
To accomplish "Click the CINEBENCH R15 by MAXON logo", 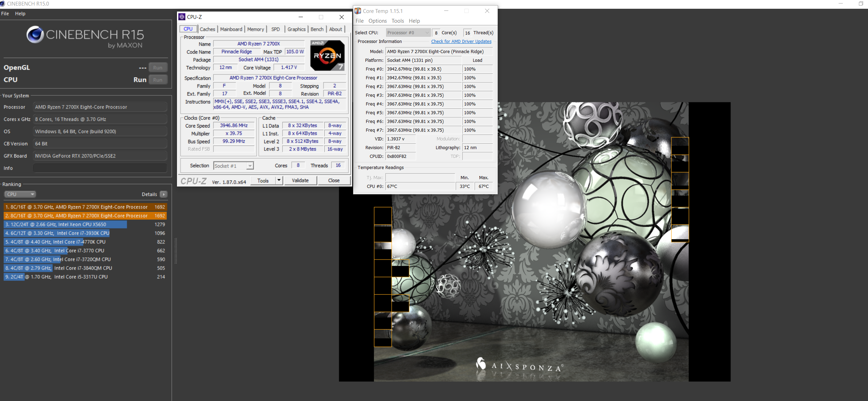I will (85, 37).
